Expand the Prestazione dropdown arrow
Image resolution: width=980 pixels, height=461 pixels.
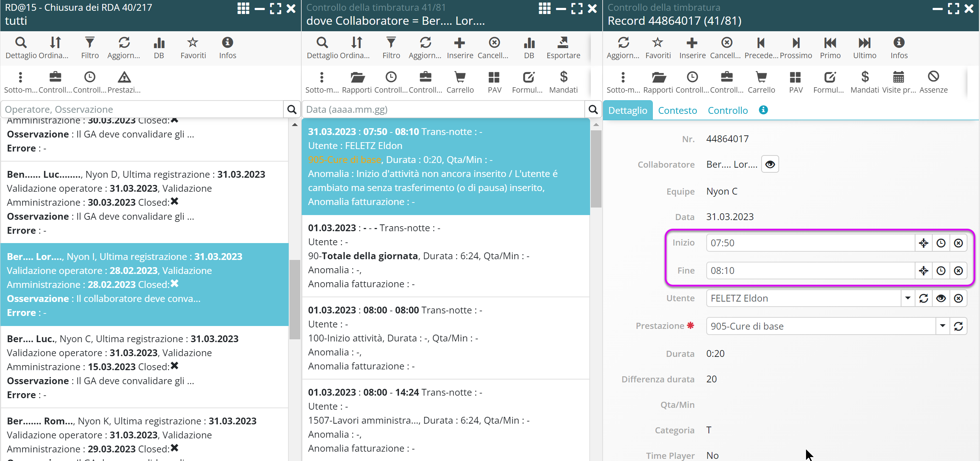(942, 326)
